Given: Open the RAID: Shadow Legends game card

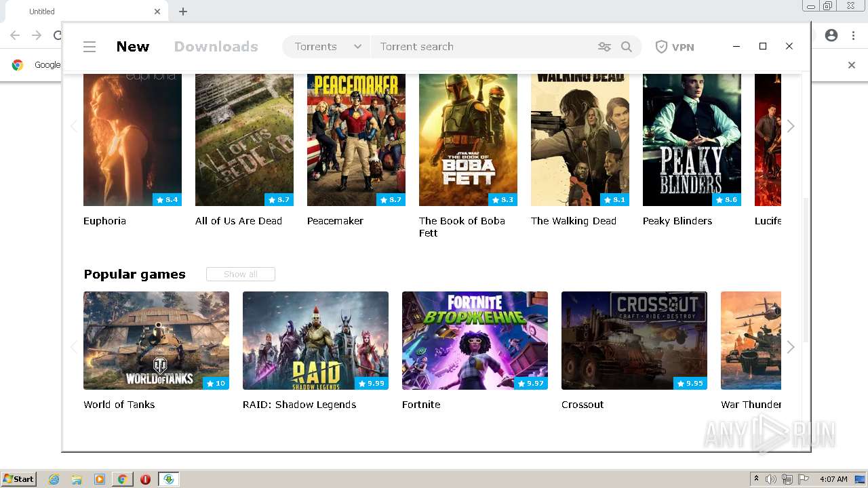Looking at the screenshot, I should 315,340.
